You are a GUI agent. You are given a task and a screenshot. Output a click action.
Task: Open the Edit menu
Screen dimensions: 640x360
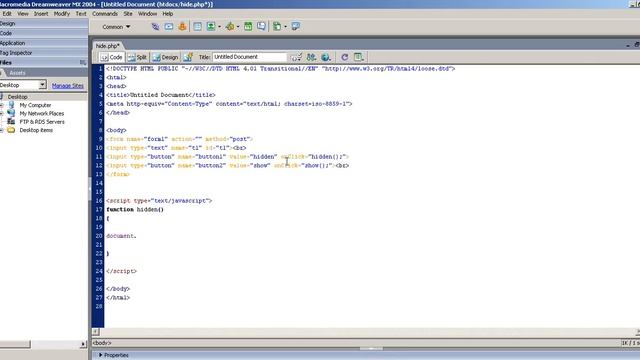point(7,13)
